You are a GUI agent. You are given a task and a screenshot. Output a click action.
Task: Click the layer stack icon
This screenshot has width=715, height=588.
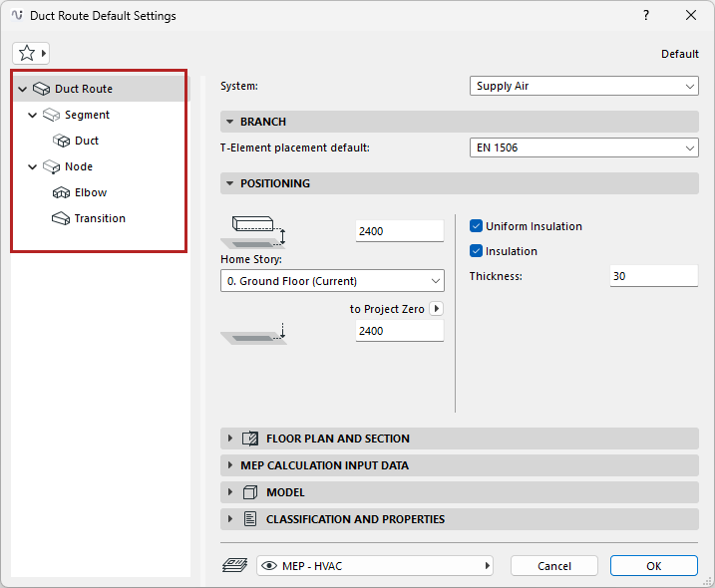[234, 566]
